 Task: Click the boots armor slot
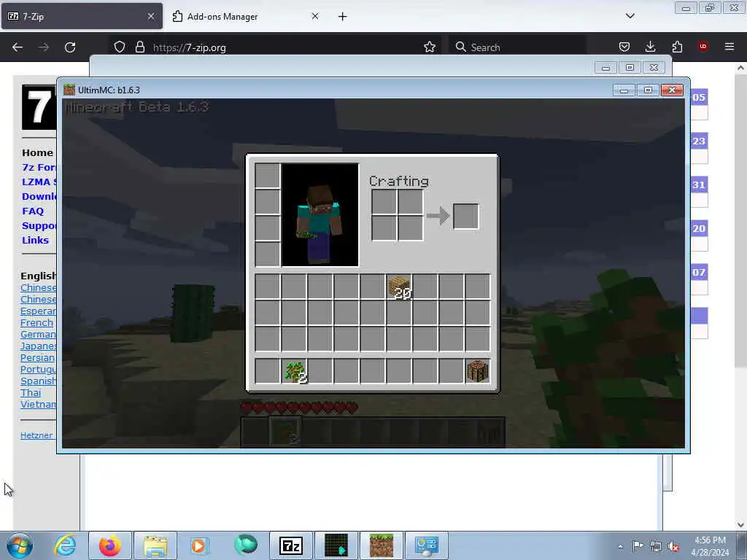pyautogui.click(x=267, y=254)
